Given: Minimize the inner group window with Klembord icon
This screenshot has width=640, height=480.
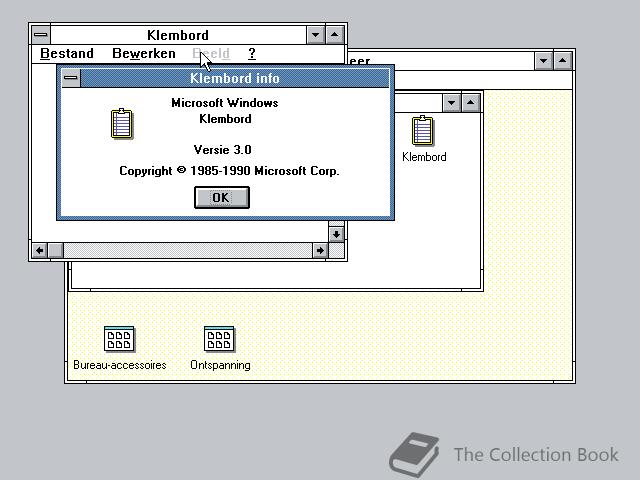Looking at the screenshot, I should point(451,102).
